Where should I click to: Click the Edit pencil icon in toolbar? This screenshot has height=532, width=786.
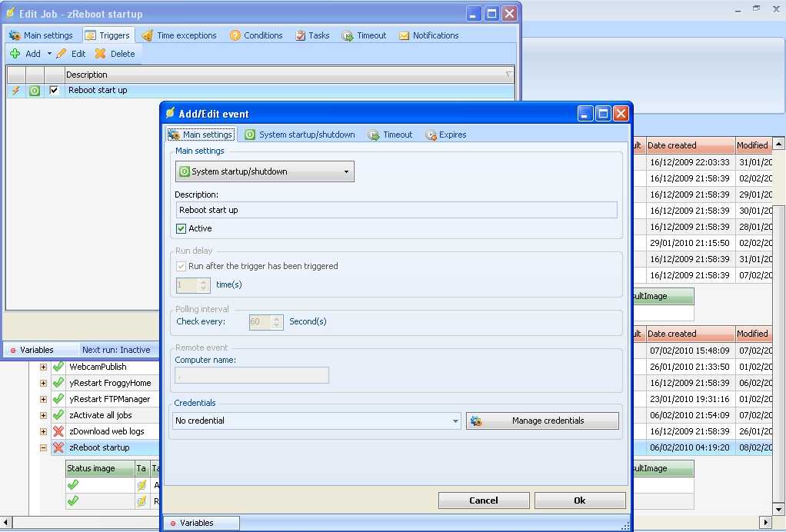(x=62, y=54)
